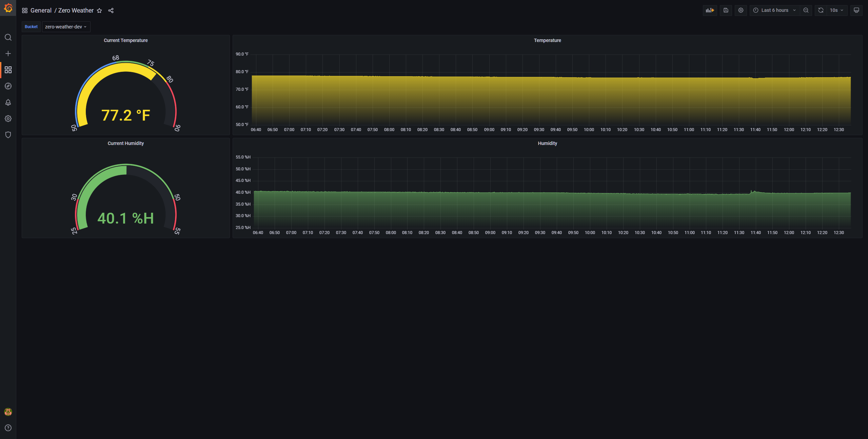Open the search dashboards icon
The height and width of the screenshot is (439, 868).
click(8, 37)
